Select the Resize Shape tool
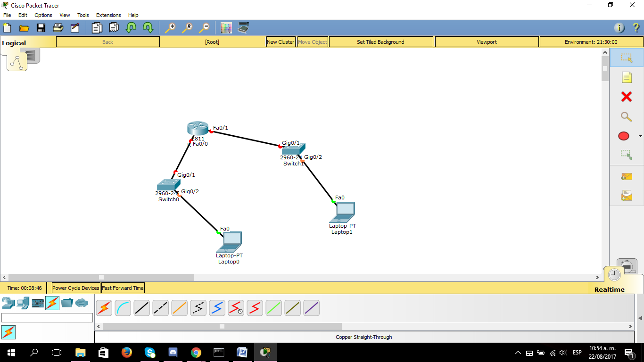644x362 pixels. 626,155
